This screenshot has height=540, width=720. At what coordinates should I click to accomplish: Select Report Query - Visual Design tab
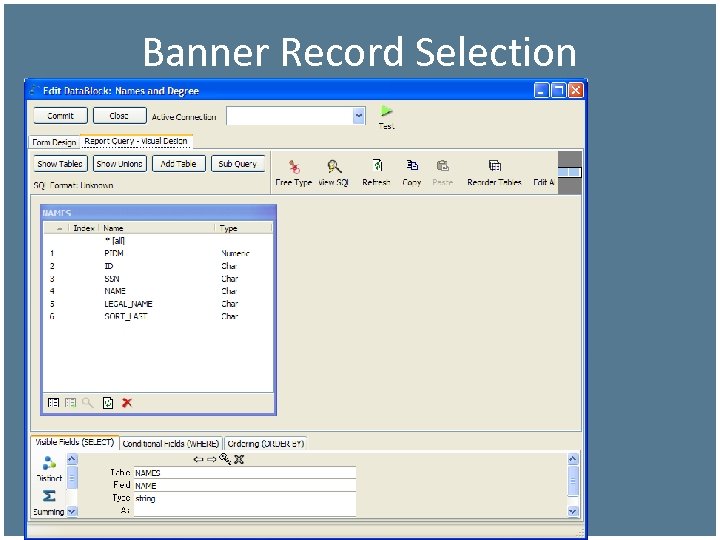[x=136, y=141]
